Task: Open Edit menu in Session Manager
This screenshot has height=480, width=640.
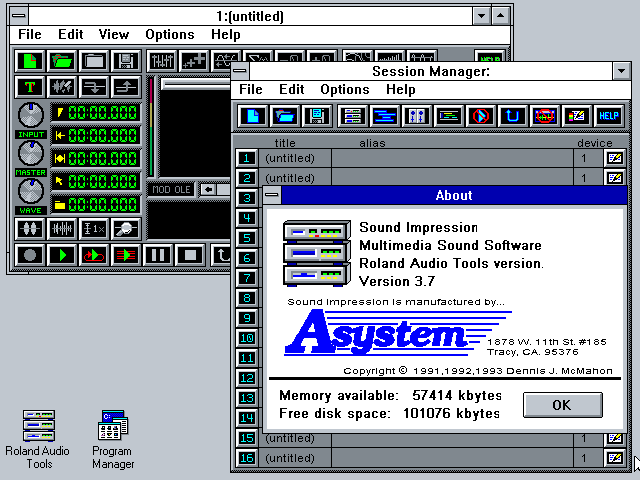Action: point(291,89)
